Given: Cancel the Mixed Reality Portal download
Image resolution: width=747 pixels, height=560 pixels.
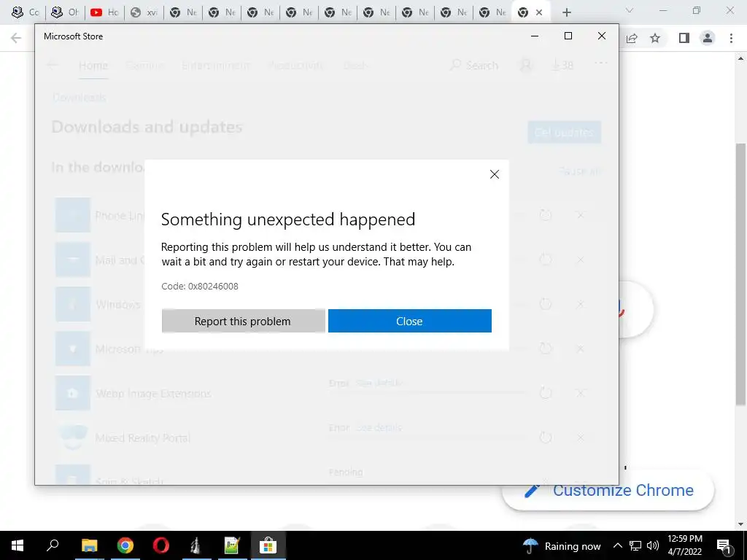Looking at the screenshot, I should [580, 437].
